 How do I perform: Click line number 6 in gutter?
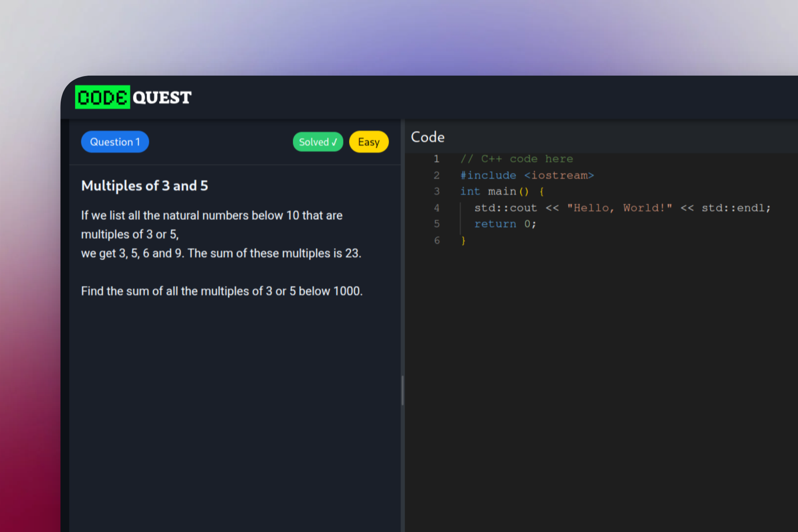point(436,241)
